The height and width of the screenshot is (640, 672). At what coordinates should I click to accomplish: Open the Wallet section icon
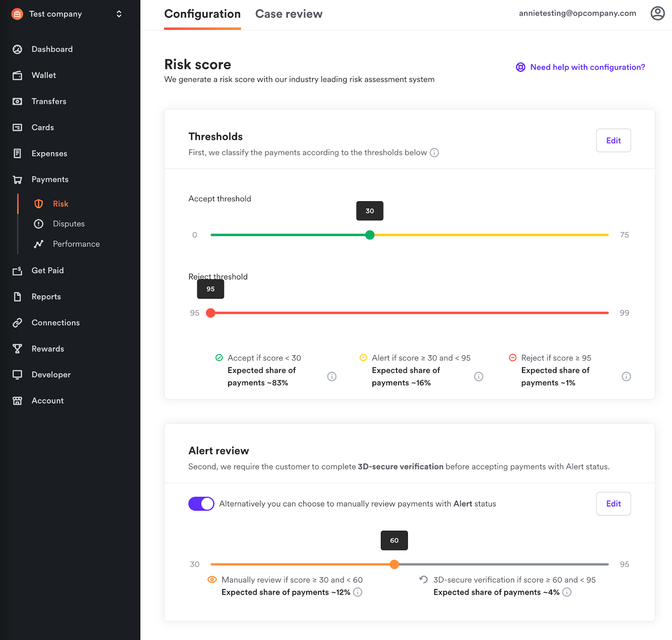pos(17,76)
